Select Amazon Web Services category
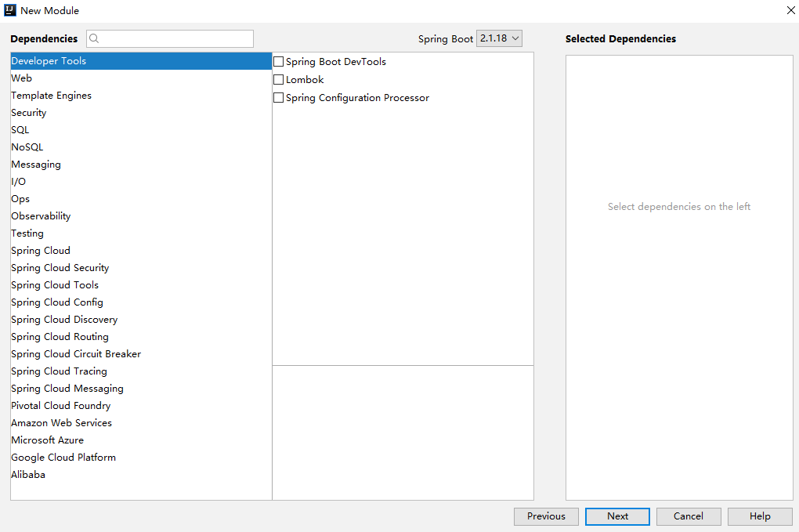 coord(141,423)
